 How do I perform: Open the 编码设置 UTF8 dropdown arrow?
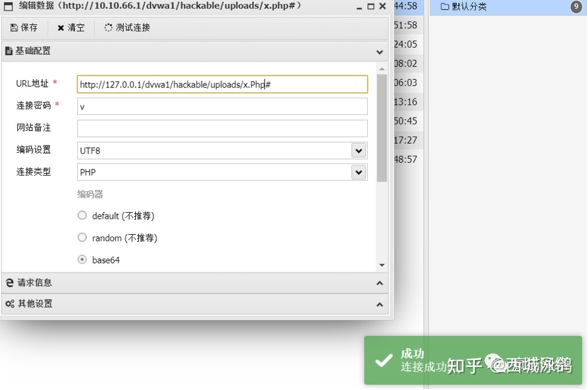[x=359, y=150]
